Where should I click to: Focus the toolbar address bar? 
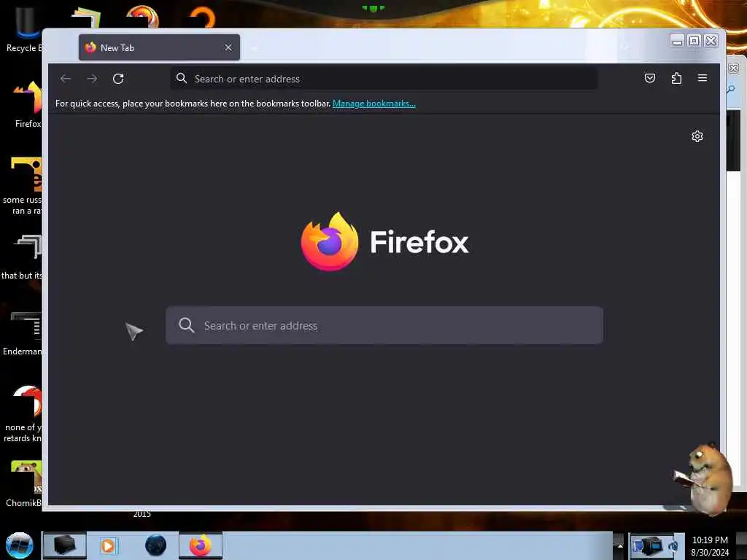pos(384,79)
